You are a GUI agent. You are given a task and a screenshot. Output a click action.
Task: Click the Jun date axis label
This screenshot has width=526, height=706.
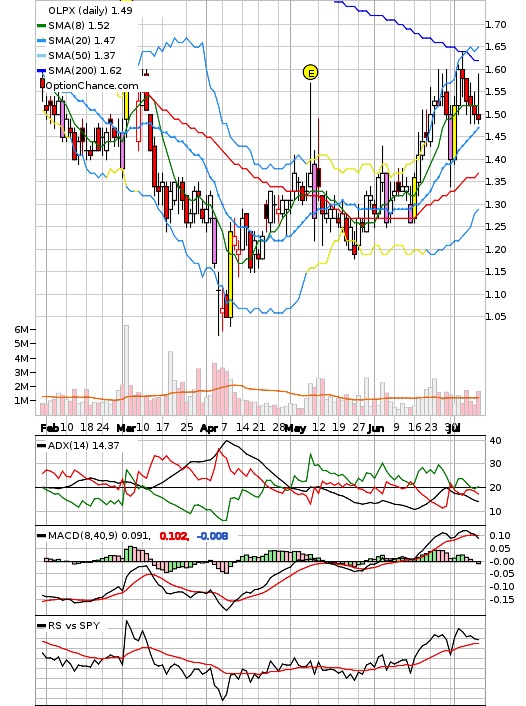(x=376, y=428)
